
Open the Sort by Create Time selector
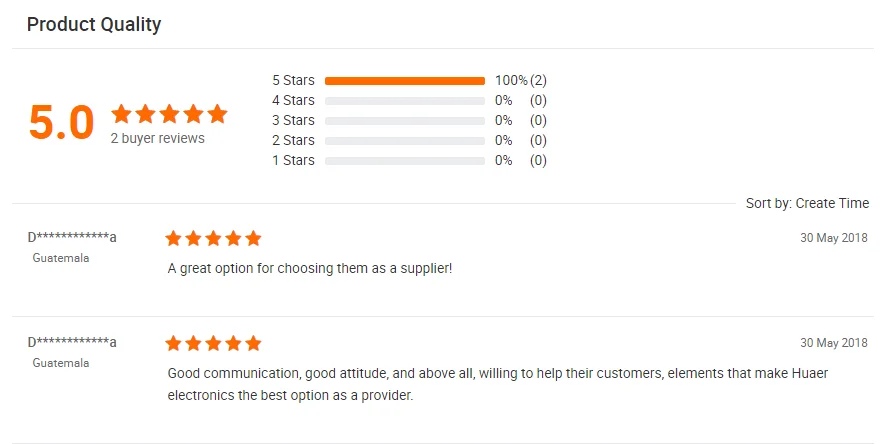point(807,203)
